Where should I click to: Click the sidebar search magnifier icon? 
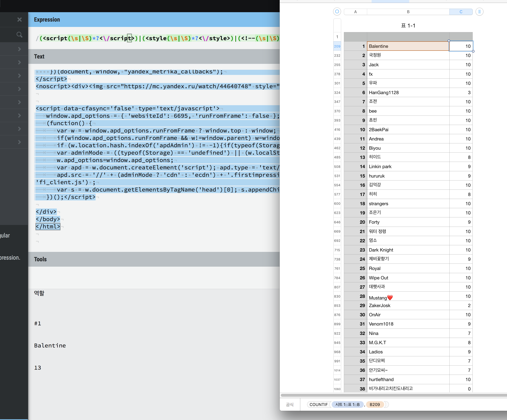(20, 35)
